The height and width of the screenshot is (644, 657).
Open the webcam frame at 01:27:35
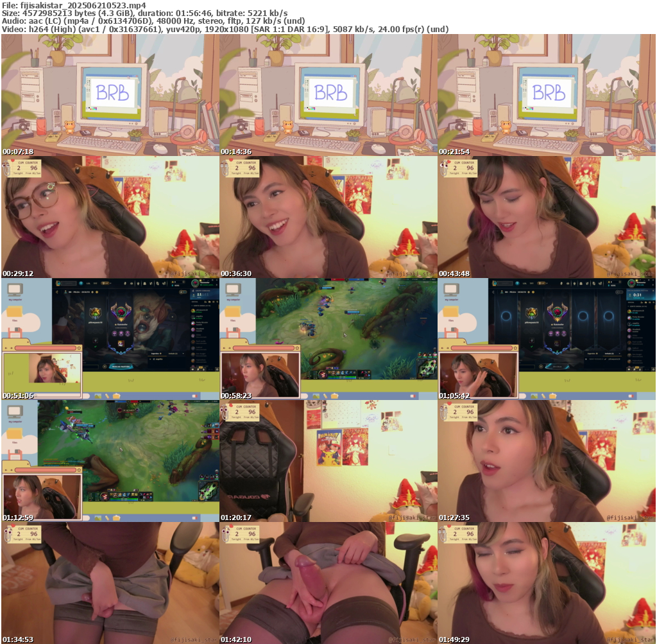pos(547,461)
